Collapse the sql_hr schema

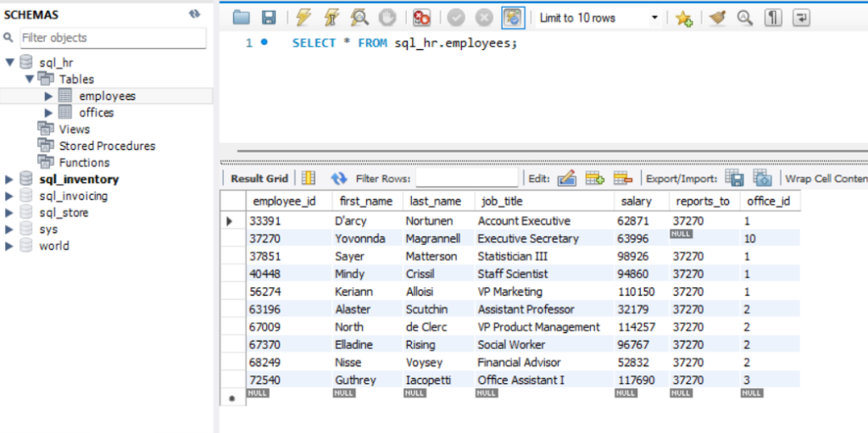click(9, 62)
